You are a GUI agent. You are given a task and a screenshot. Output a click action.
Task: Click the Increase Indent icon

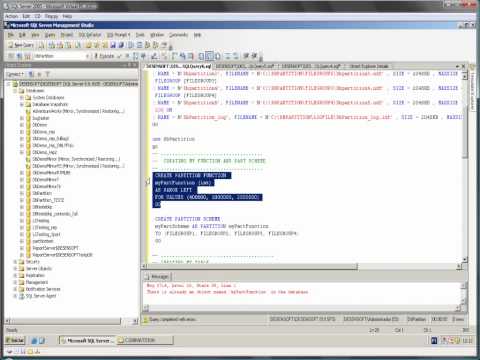pyautogui.click(x=254, y=56)
